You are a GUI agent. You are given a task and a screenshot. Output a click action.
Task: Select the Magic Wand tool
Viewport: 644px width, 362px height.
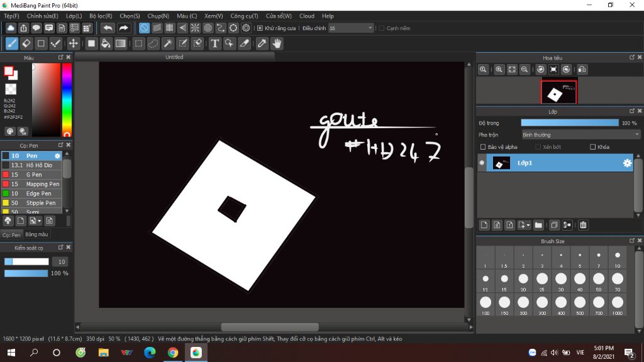(x=168, y=43)
